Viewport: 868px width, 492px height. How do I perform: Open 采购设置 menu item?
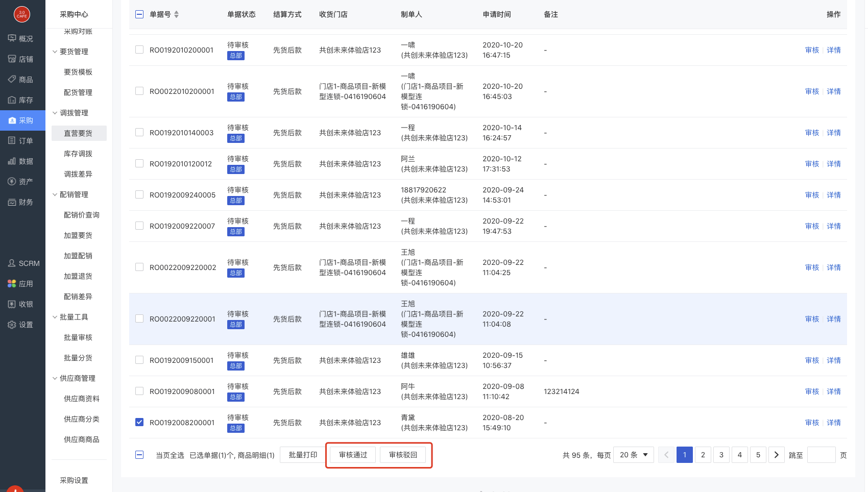tap(74, 480)
